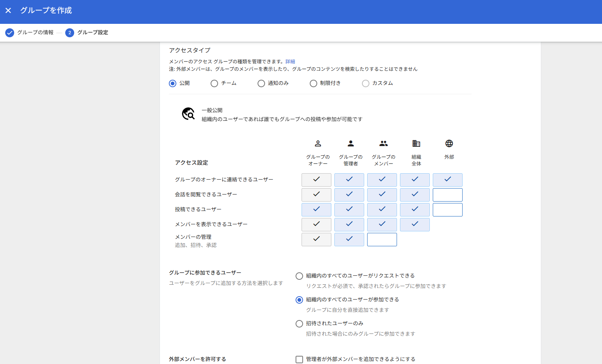Image resolution: width=602 pixels, height=364 pixels.
Task: Click the グループの管理者 person icon
Action: point(351,143)
